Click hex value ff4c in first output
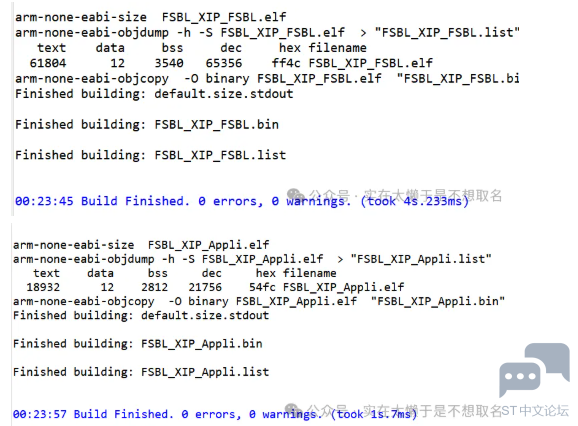578x426 pixels. [x=286, y=63]
